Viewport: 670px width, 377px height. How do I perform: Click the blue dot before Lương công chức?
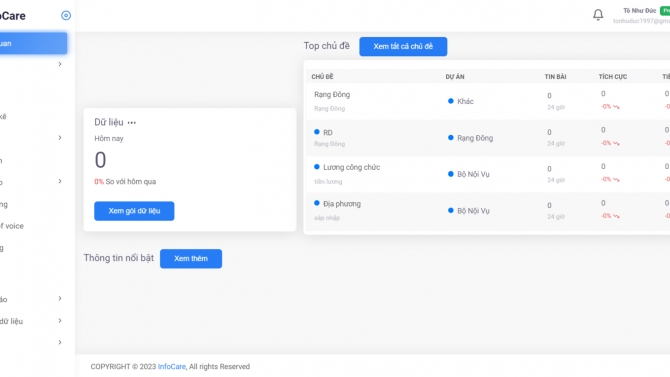[x=317, y=167]
